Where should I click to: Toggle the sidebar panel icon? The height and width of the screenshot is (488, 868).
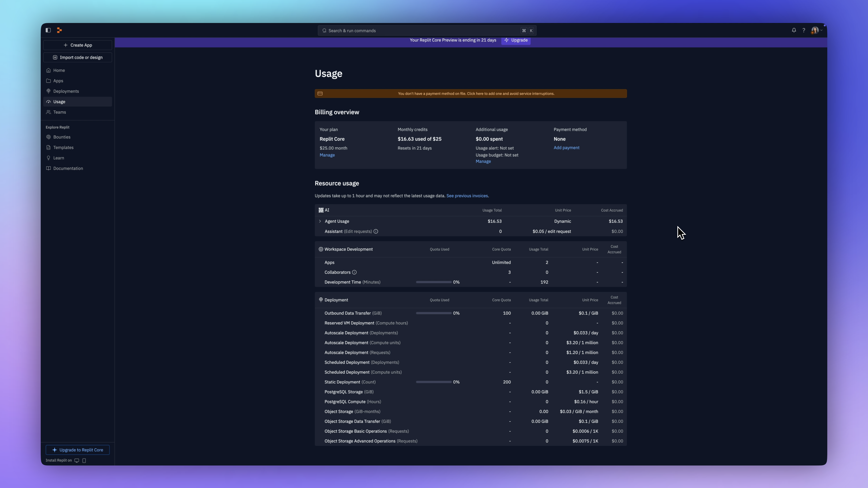tap(48, 30)
